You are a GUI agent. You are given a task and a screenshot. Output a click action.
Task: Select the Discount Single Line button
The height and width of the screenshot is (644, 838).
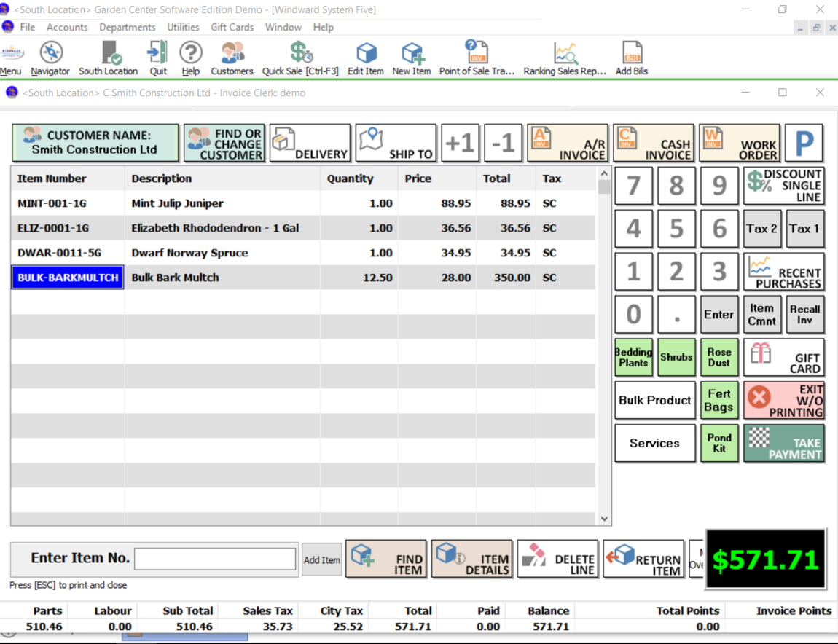(x=784, y=186)
